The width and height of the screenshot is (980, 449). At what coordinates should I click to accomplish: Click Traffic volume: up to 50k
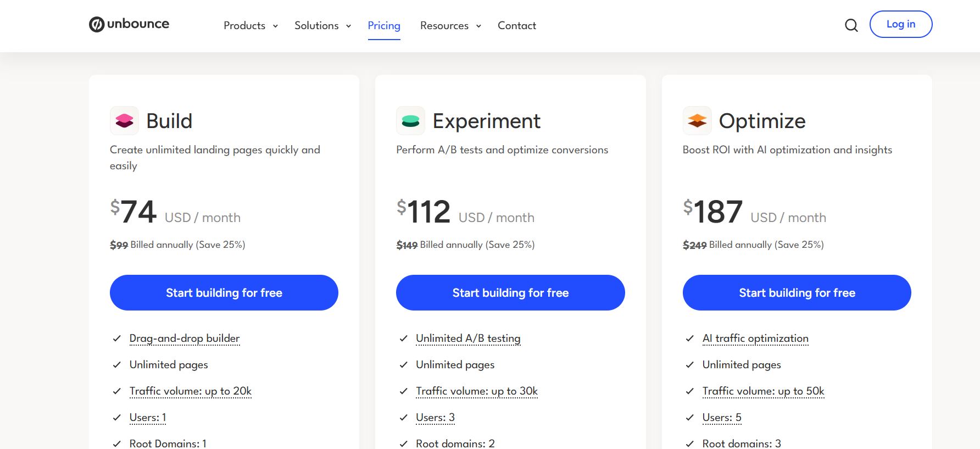coord(764,391)
